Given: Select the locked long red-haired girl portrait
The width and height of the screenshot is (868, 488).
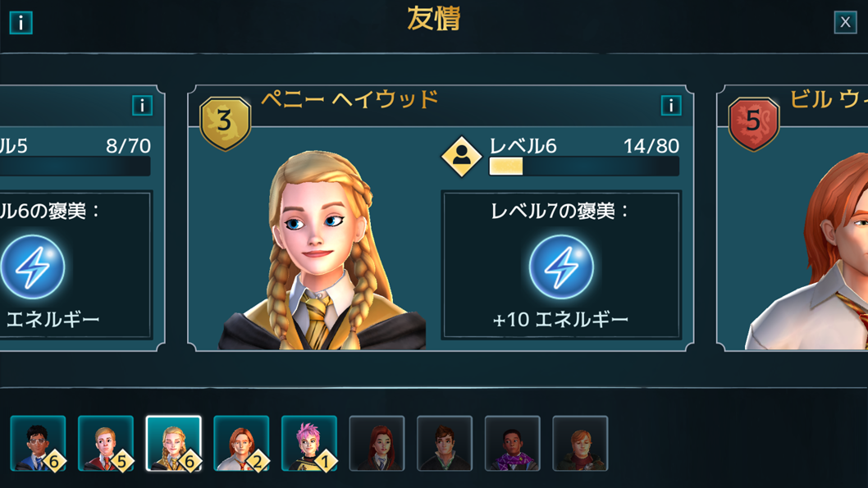Looking at the screenshot, I should click(x=377, y=443).
